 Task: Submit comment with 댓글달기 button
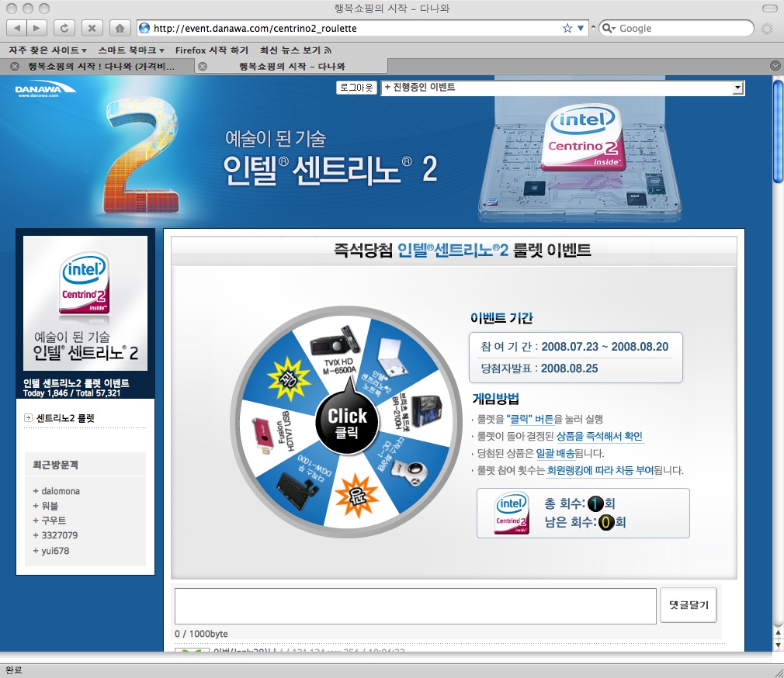pyautogui.click(x=689, y=605)
